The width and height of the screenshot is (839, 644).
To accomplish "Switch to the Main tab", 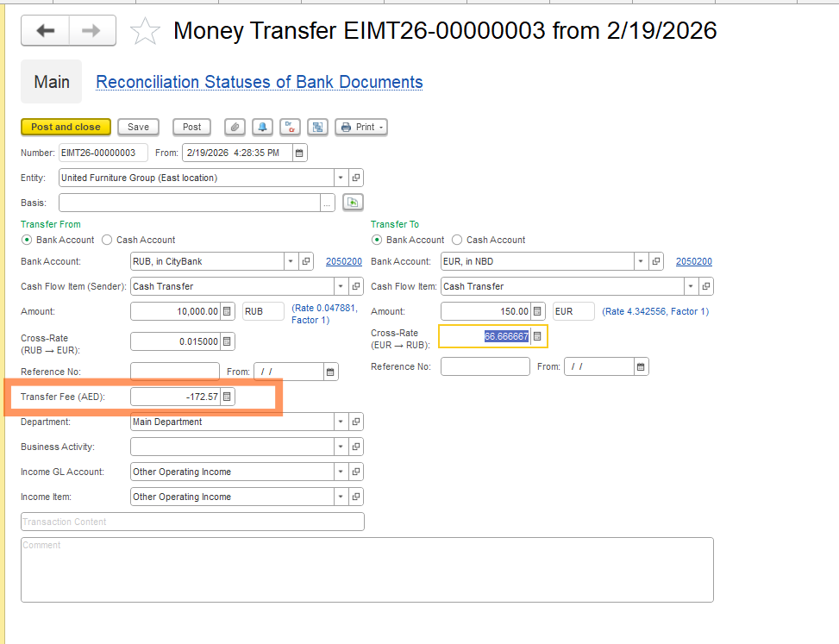I will (x=52, y=82).
